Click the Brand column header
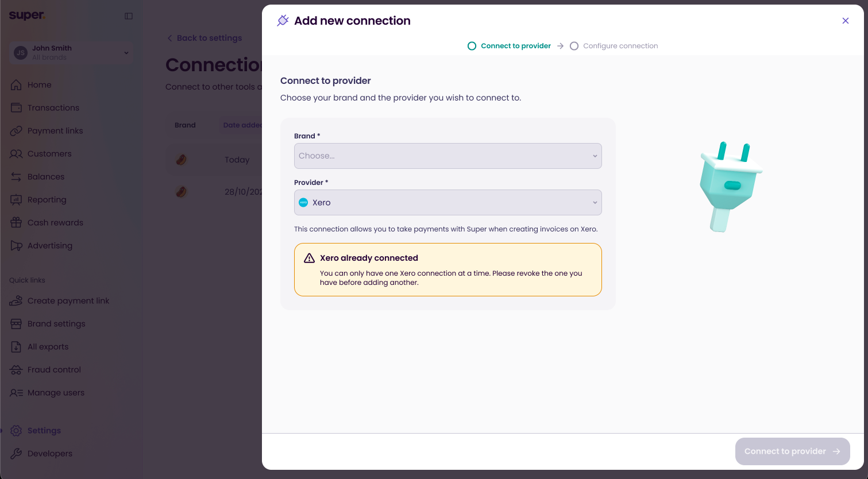Screen dimensions: 868x479 pyautogui.click(x=185, y=125)
